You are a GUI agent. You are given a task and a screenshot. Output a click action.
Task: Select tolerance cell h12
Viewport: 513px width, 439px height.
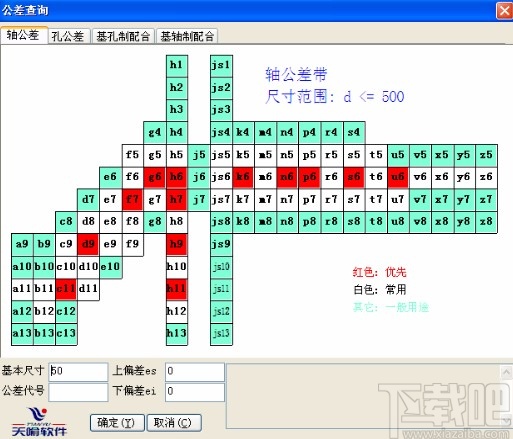click(x=177, y=312)
